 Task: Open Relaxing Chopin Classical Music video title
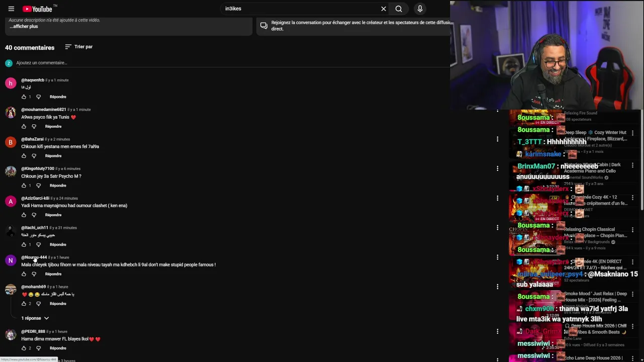tap(595, 232)
